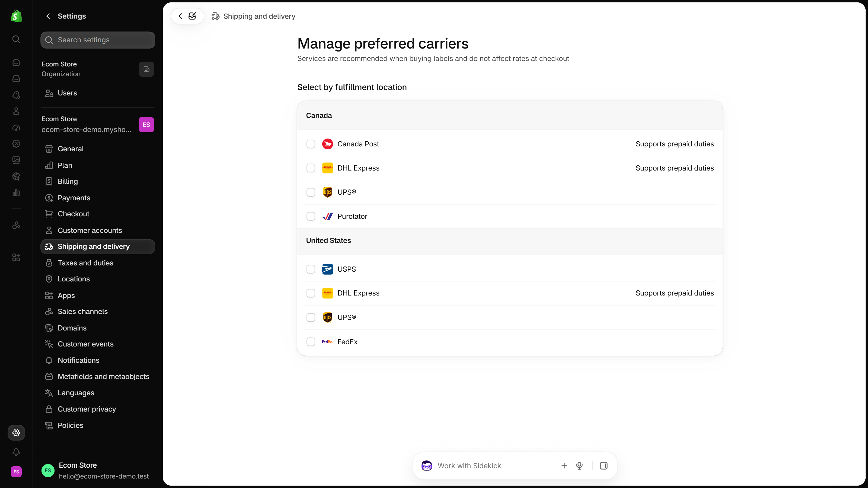Click the Search settings field
Screen dimensions: 868x488
pyautogui.click(x=98, y=40)
